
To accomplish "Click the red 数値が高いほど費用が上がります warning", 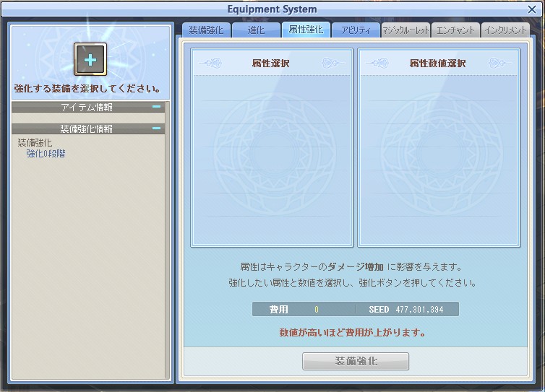I will point(353,332).
